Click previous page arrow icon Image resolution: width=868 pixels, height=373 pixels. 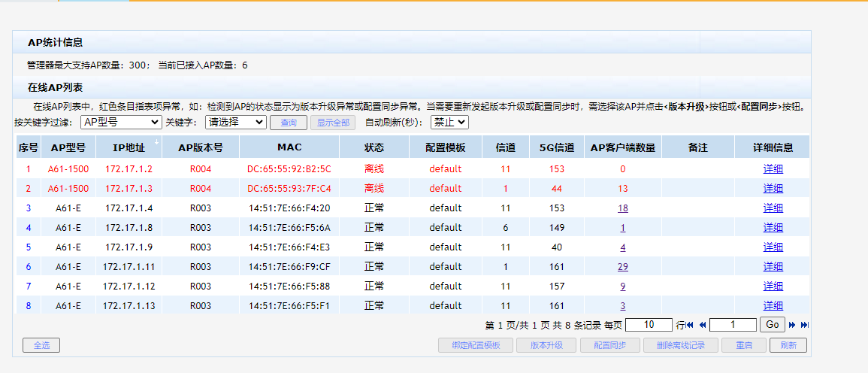pyautogui.click(x=703, y=325)
